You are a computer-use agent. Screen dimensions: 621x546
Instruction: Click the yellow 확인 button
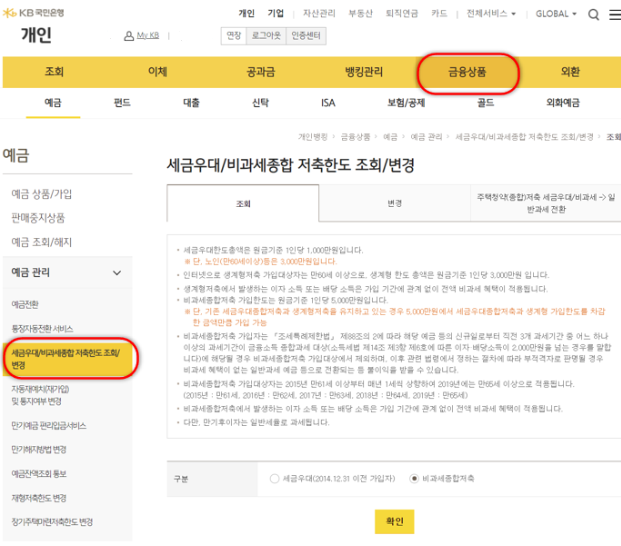(x=394, y=521)
